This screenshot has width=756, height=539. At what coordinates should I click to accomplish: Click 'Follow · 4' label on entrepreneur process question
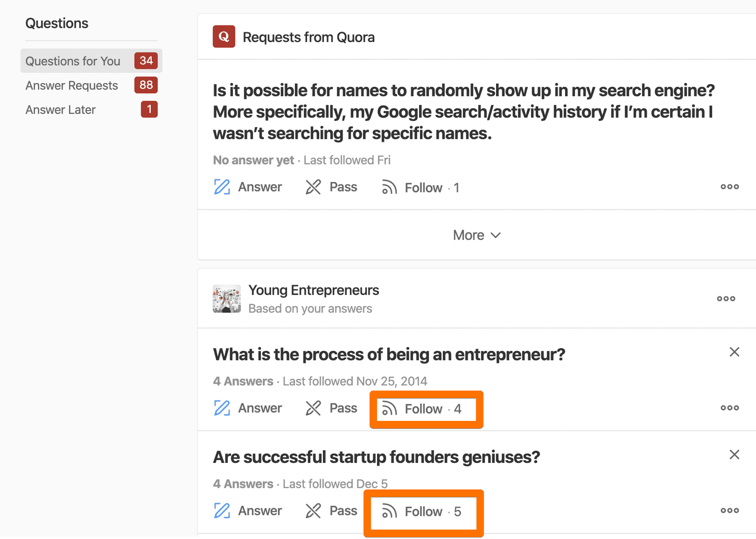(433, 409)
